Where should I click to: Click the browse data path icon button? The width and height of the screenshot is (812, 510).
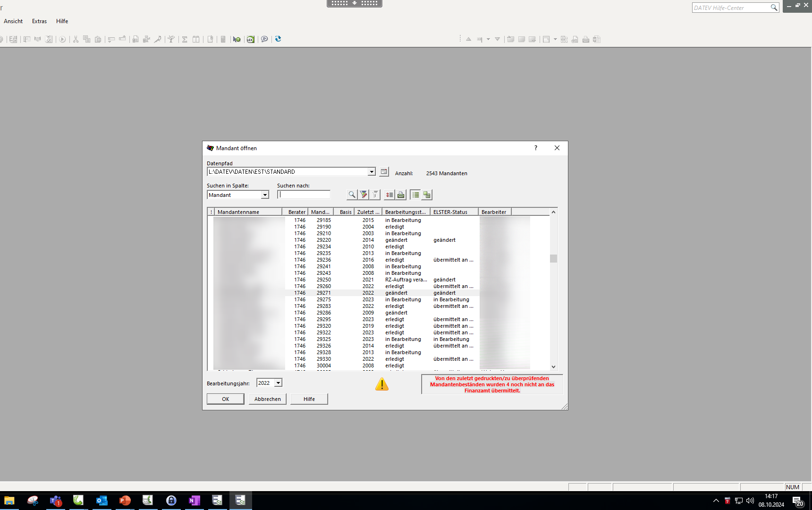(x=384, y=172)
